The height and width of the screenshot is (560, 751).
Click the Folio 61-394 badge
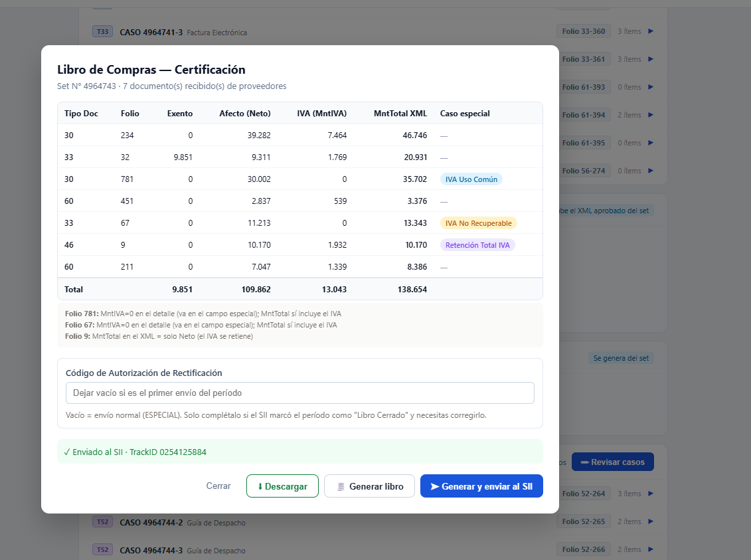coord(584,115)
